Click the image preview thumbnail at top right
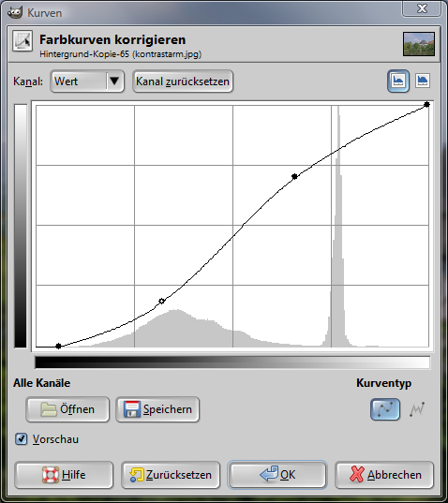This screenshot has height=503, width=448. (x=419, y=44)
